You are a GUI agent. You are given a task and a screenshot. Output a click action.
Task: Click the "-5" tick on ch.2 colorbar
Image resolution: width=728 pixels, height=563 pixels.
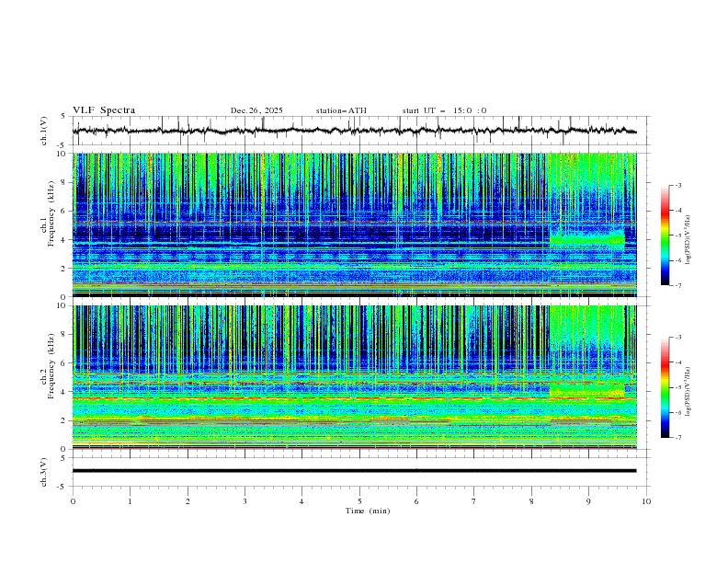pyautogui.click(x=677, y=387)
